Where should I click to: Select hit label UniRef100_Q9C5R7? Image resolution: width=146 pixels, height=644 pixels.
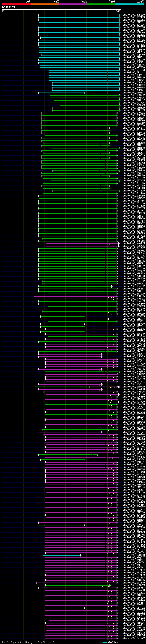tap(134, 128)
